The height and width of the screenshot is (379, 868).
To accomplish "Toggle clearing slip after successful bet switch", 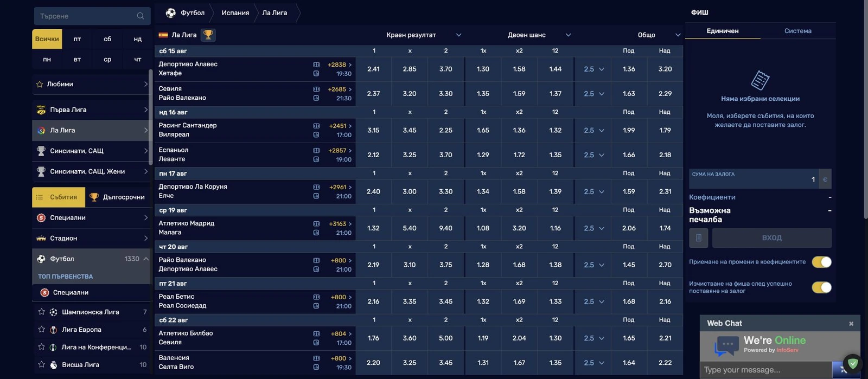I will point(821,287).
